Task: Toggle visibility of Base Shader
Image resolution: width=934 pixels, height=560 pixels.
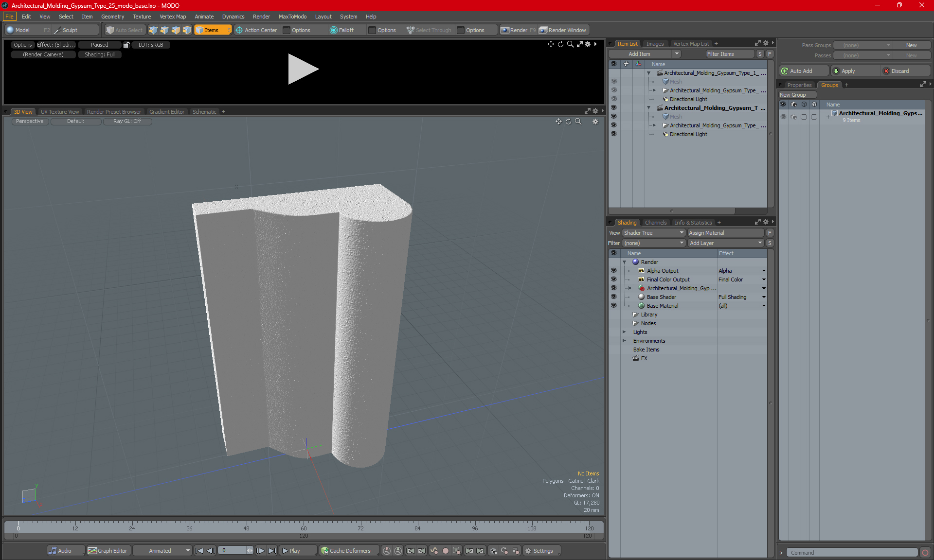Action: 613,297
